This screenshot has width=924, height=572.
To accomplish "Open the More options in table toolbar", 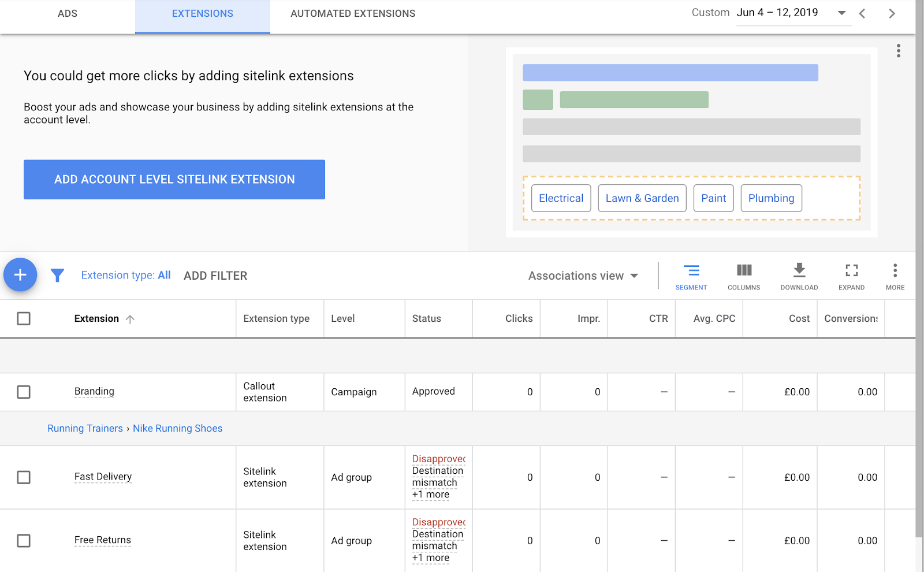I will (895, 276).
